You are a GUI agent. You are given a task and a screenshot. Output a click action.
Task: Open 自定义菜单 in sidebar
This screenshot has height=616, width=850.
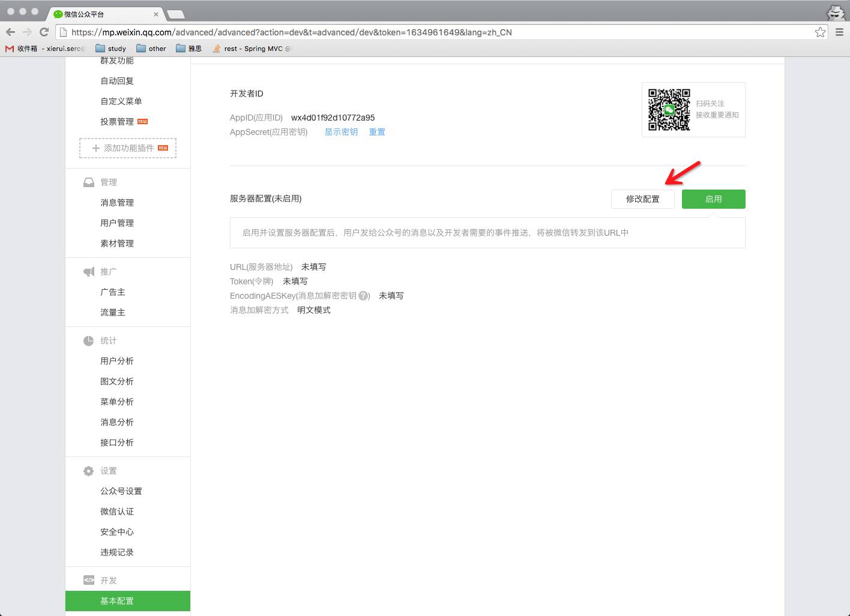121,101
